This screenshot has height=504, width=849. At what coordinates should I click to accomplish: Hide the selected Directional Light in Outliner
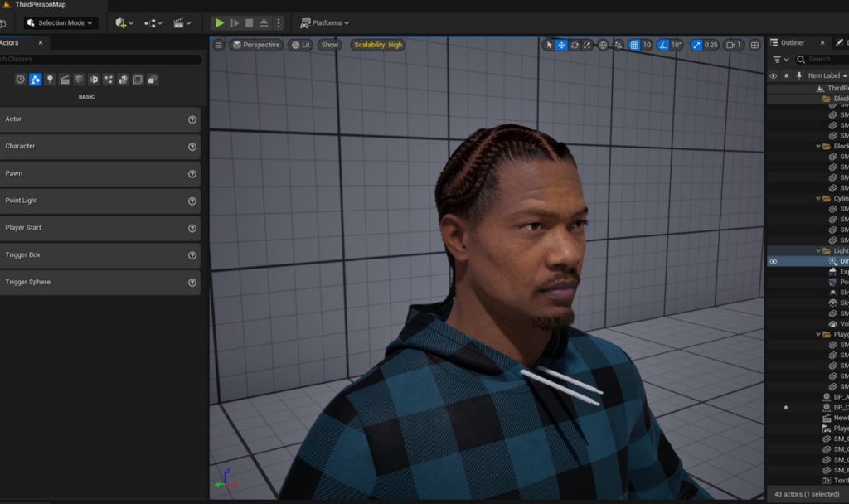(772, 261)
